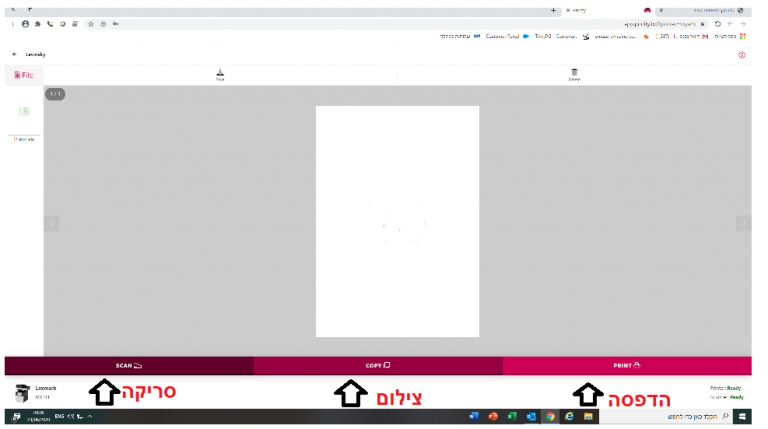Open the browser profile avatar icon
Image resolution: width=768 pixels, height=429 pixels.
pyautogui.click(x=25, y=24)
